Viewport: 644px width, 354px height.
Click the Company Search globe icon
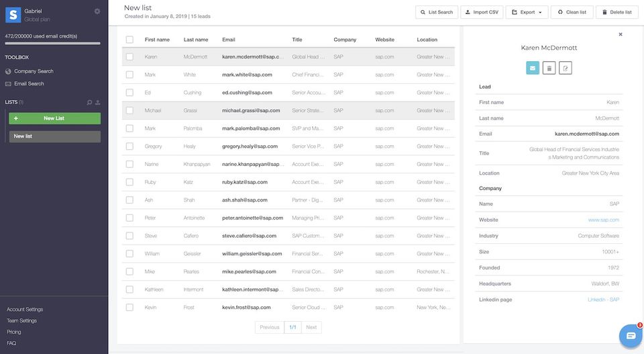click(x=8, y=72)
